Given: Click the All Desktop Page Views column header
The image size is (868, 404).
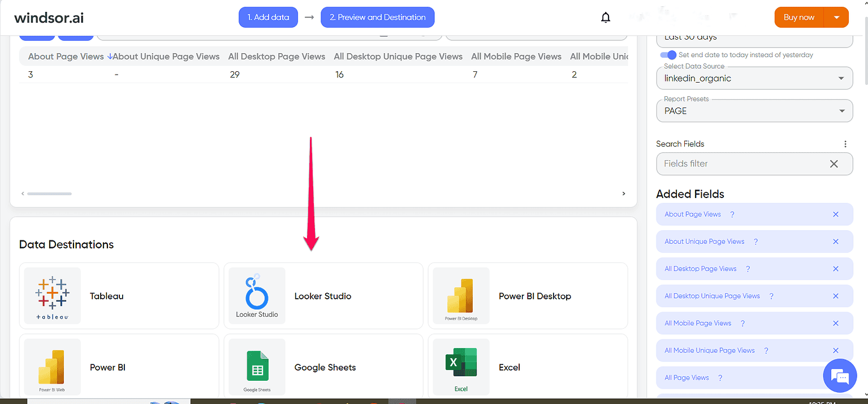Looking at the screenshot, I should (x=277, y=56).
